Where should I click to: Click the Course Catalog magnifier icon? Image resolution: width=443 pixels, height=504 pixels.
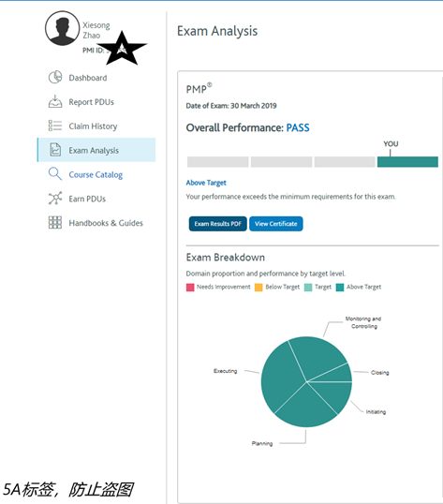click(x=55, y=174)
